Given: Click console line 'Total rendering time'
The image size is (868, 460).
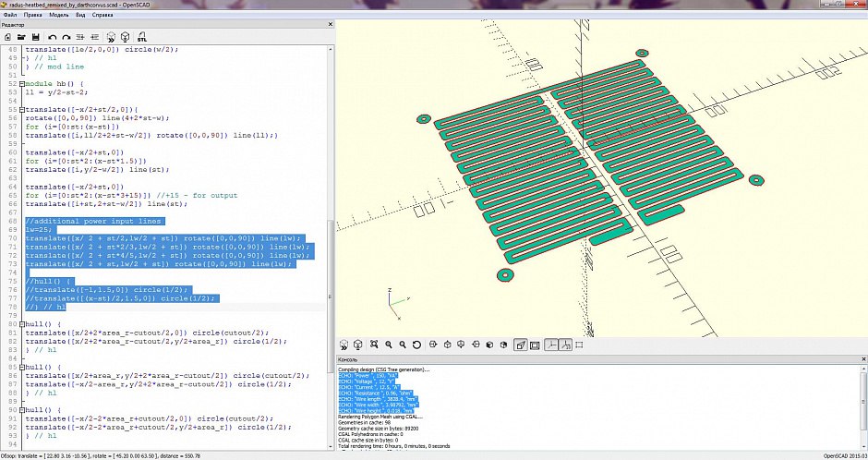Looking at the screenshot, I should tap(393, 446).
